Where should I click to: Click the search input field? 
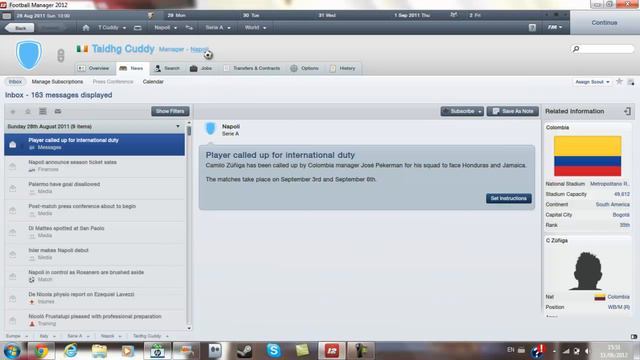[603, 49]
